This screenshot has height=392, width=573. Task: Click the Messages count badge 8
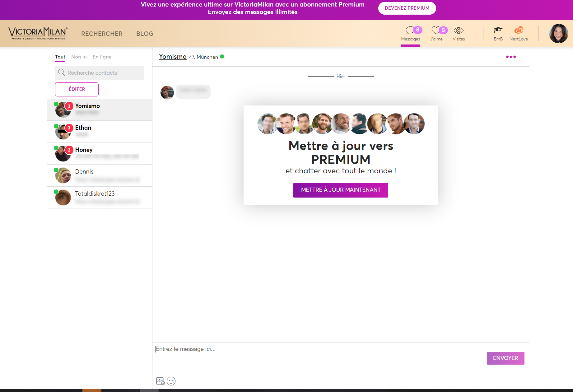coord(418,30)
